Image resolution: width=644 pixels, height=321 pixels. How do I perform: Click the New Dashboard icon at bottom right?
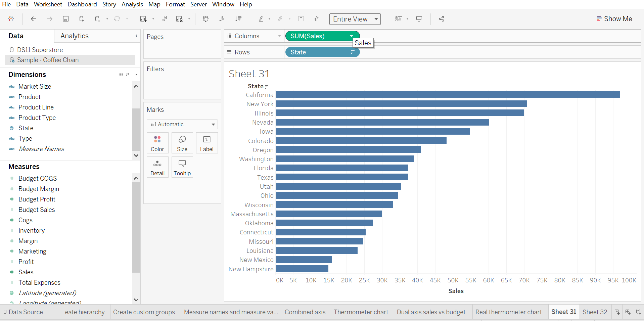[x=628, y=312]
